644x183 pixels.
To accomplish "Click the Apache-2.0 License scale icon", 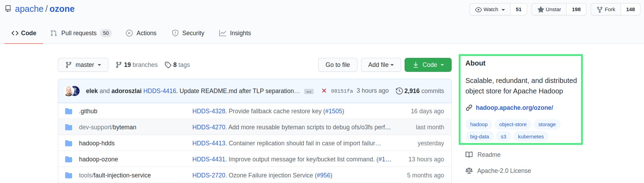I will click(x=469, y=171).
